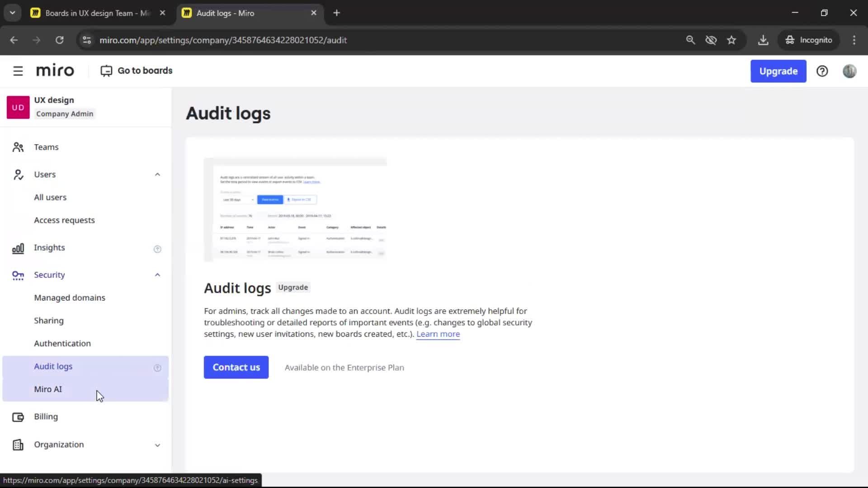The image size is (868, 488).
Task: Open the tab search dropdown arrow
Action: [13, 13]
